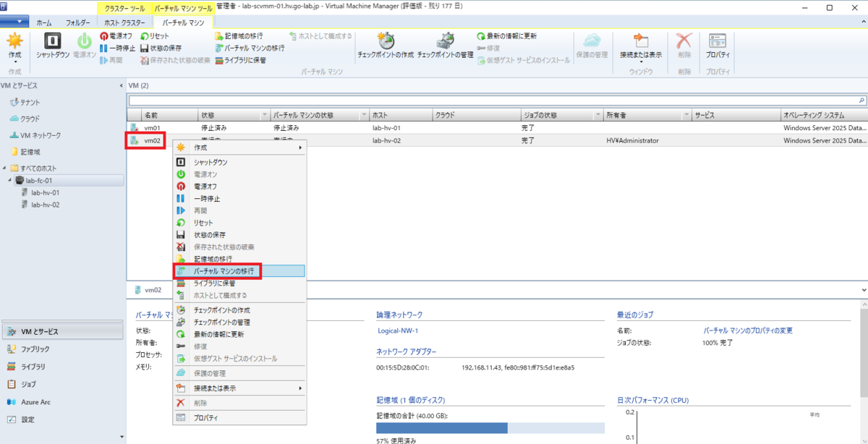The height and width of the screenshot is (444, 868).
Task: Click ライブラリに保管 in the ribbon
Action: tap(240, 60)
